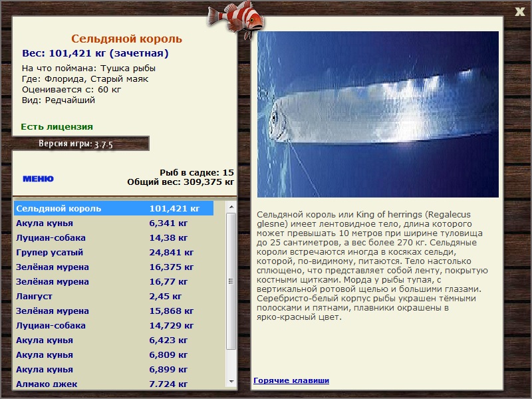Click the Версия игры: 3.7.5 label
The image size is (532, 399).
(76, 144)
